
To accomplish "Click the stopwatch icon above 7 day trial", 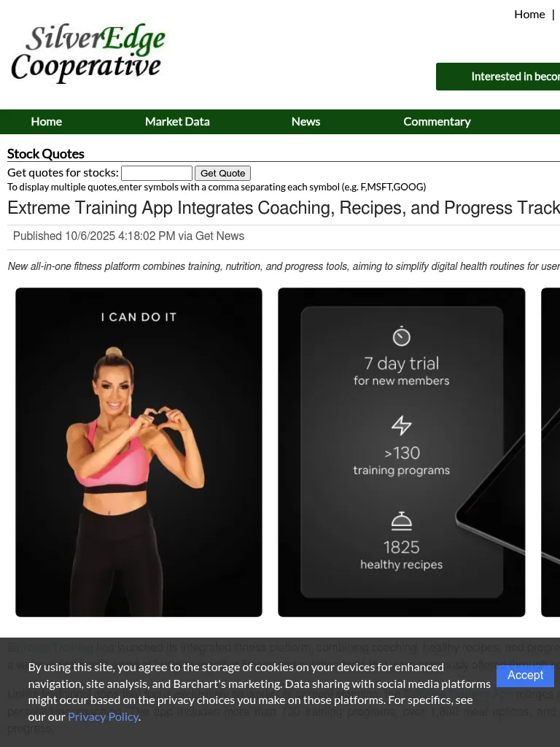I will tap(402, 336).
